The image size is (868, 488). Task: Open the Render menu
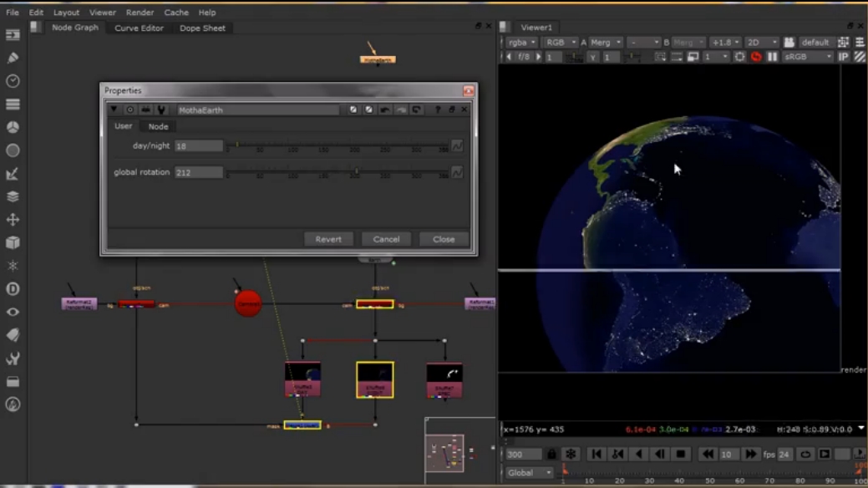140,13
